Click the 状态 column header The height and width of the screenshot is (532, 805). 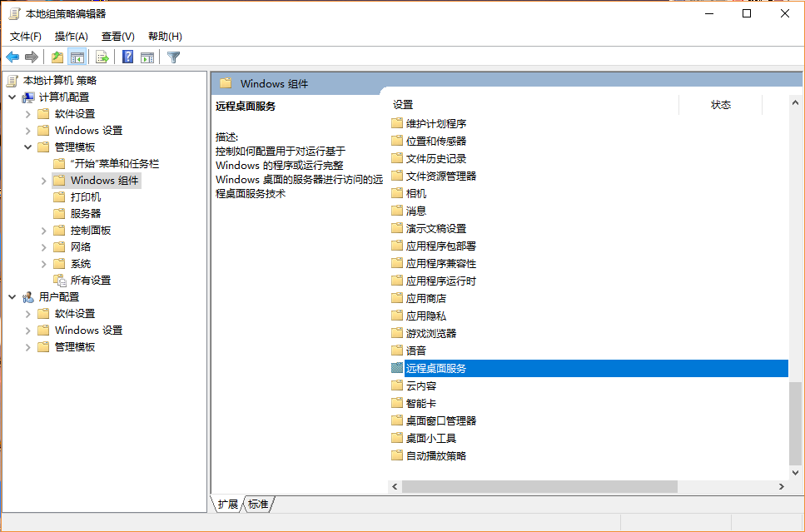pyautogui.click(x=721, y=105)
